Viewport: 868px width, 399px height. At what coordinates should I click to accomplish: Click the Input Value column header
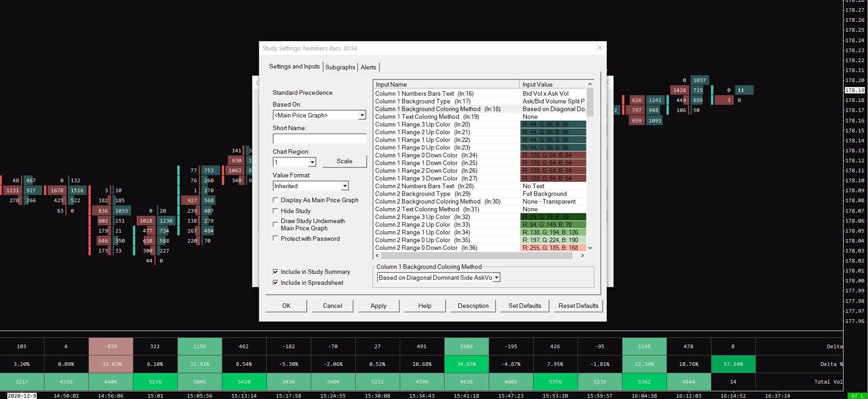point(553,84)
